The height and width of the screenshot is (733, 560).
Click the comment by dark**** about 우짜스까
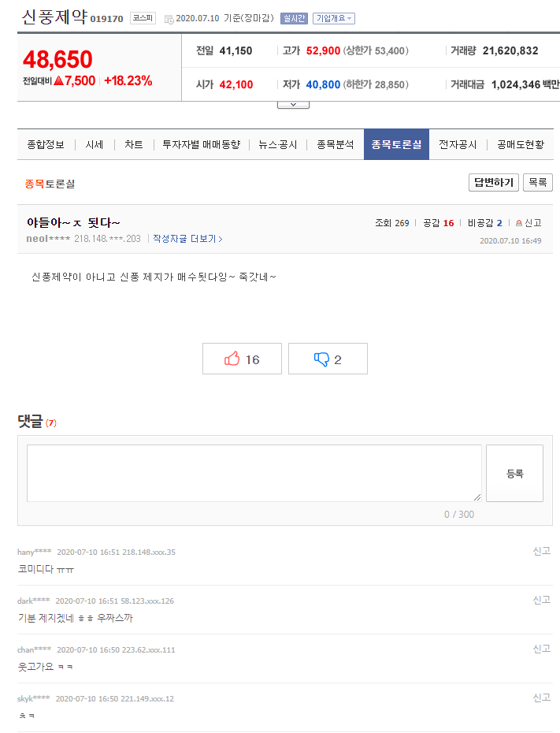click(x=75, y=618)
